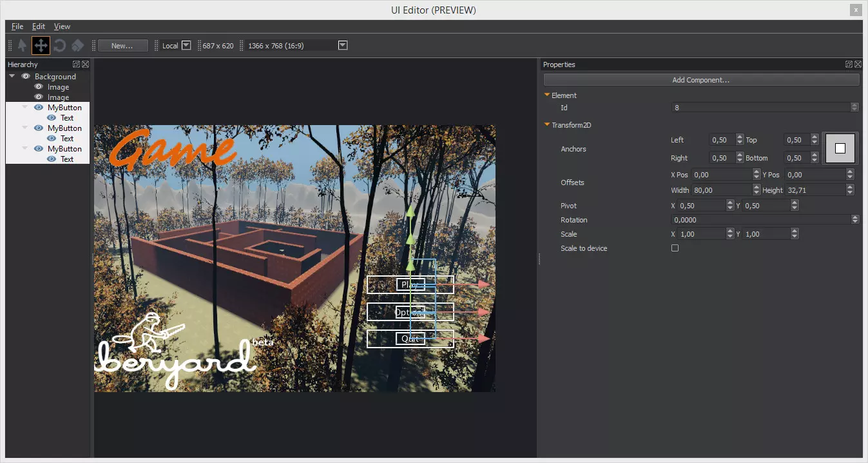Open the Local coordinate space dropdown
The height and width of the screenshot is (463, 868).
[x=186, y=45]
